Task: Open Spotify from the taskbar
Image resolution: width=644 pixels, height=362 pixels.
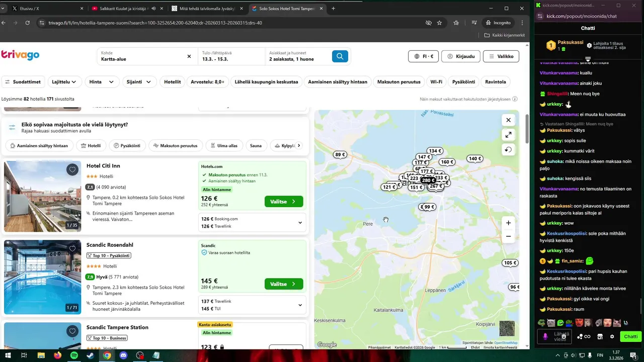Action: 74,355
